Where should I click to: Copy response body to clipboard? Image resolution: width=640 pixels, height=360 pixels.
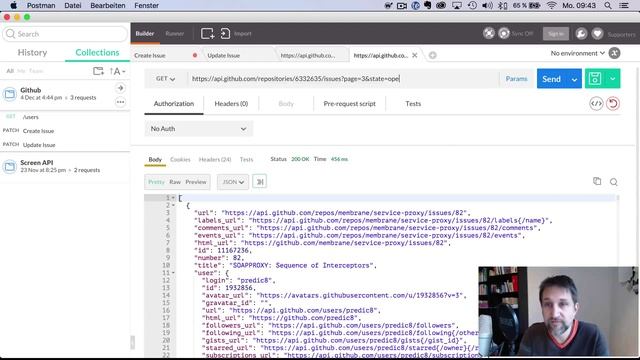597,181
